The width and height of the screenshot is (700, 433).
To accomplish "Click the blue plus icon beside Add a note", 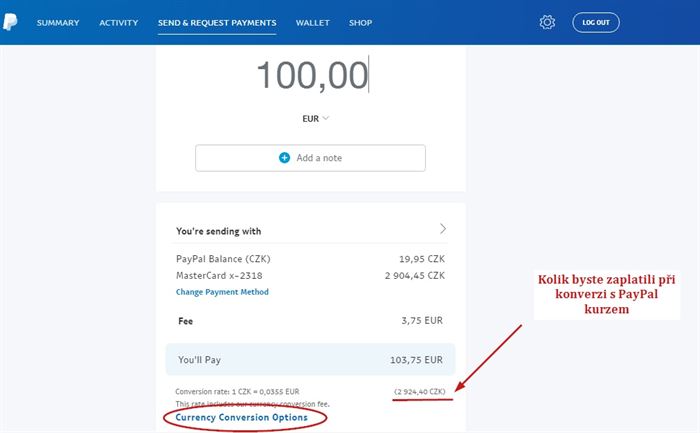I will [x=284, y=158].
